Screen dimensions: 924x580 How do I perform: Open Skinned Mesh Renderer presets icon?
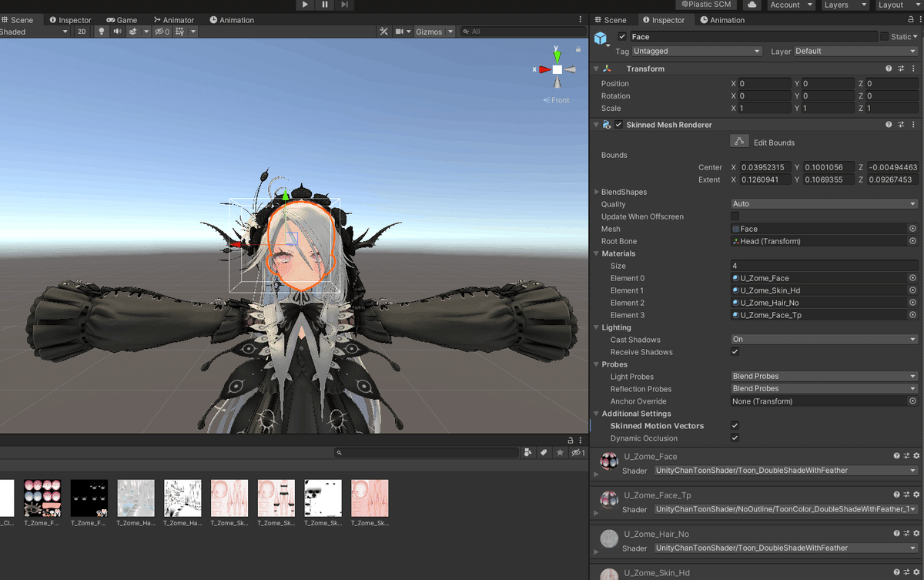point(902,125)
